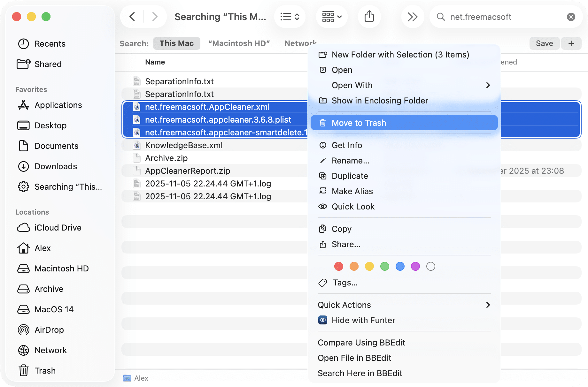
Task: Switch search scope to "Macintosh HD"
Action: 239,43
